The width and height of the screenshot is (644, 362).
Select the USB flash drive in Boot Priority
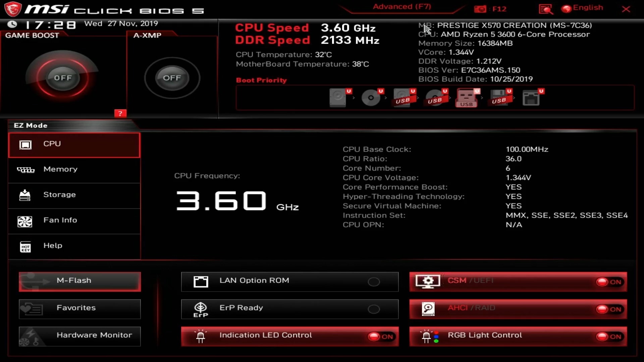(466, 98)
